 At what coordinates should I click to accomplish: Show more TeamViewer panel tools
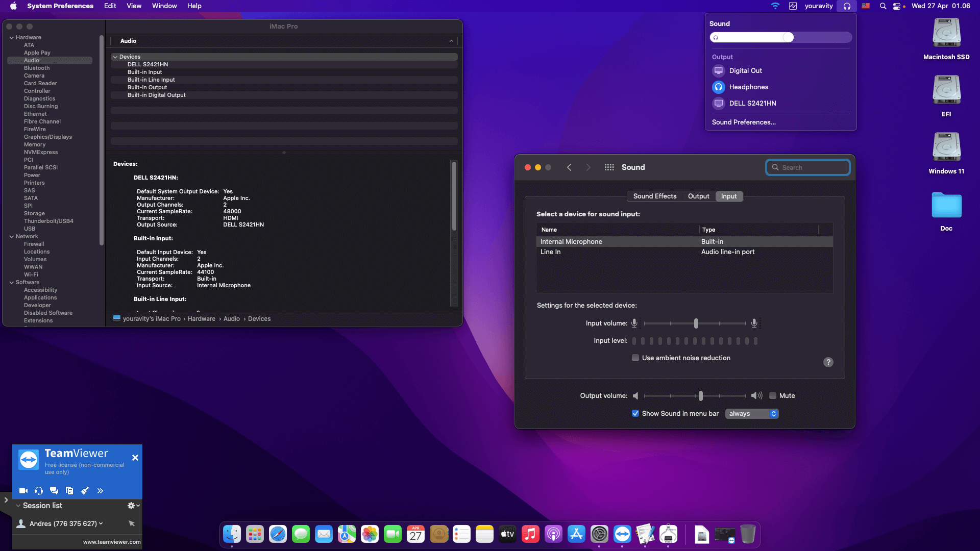click(100, 491)
